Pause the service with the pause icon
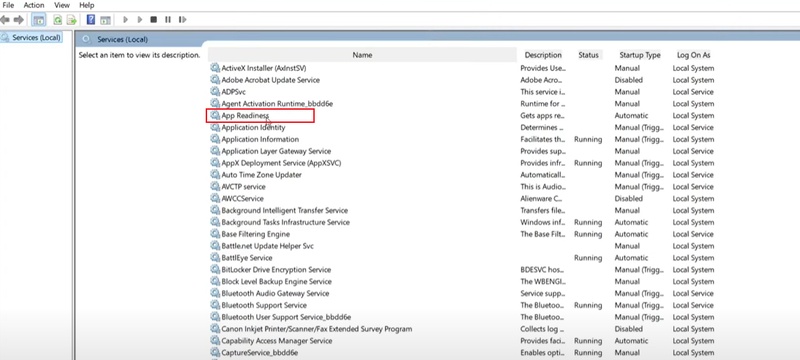The width and height of the screenshot is (800, 360). point(168,20)
